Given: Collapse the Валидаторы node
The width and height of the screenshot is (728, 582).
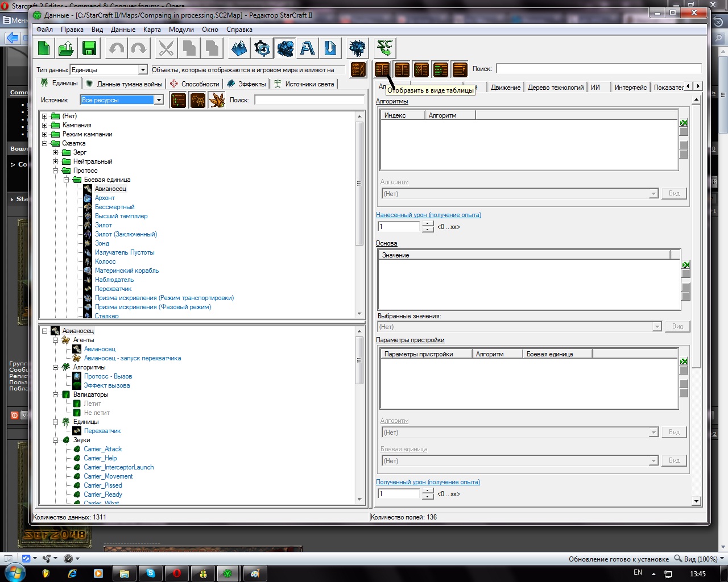Looking at the screenshot, I should 55,394.
